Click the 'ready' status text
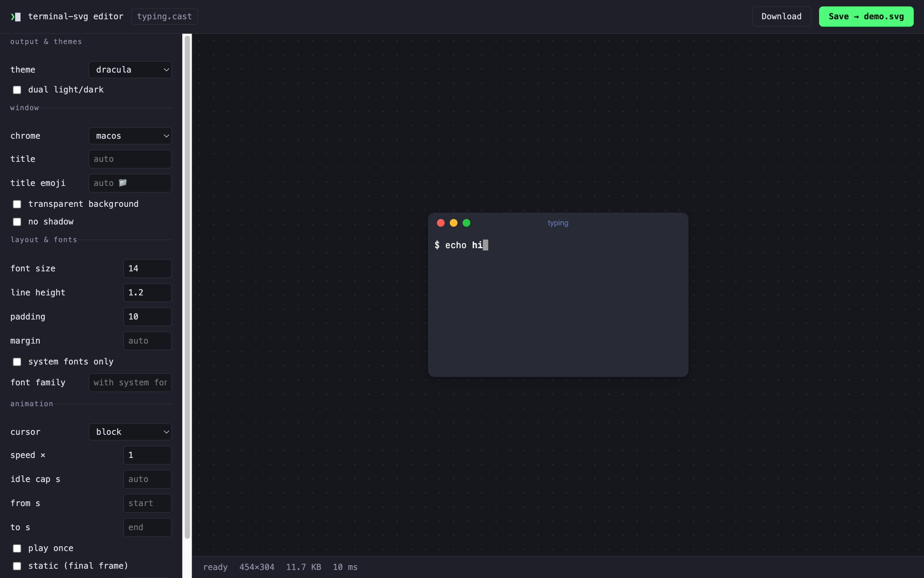 point(215,567)
